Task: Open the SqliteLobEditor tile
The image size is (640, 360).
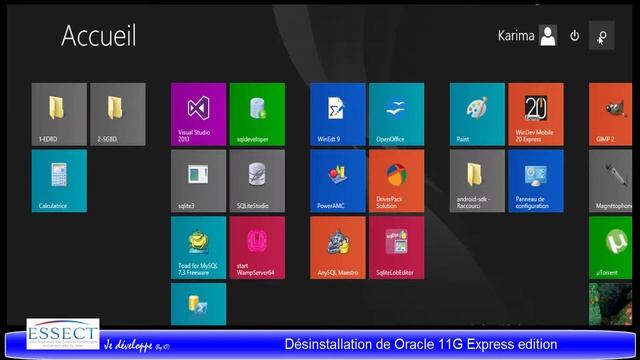Action: tap(397, 248)
